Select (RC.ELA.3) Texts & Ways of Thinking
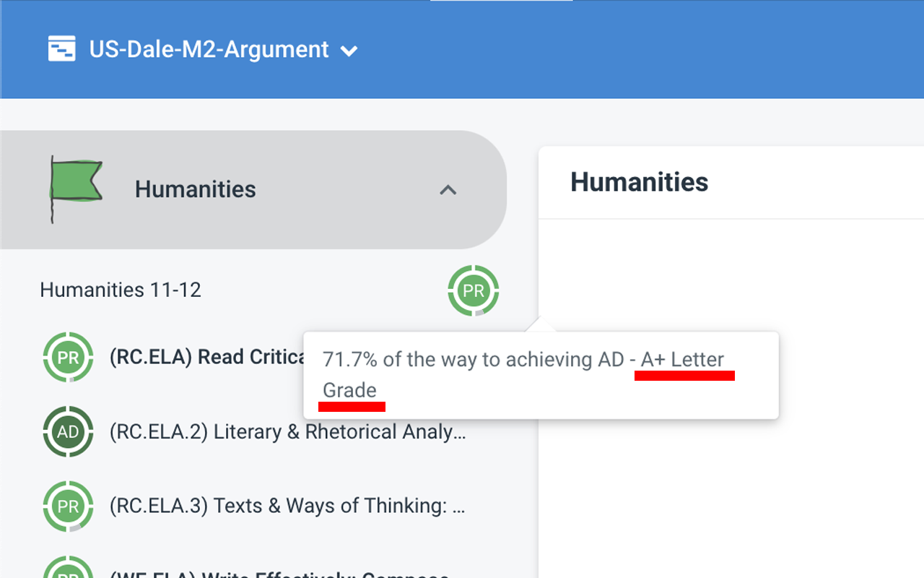 point(287,506)
